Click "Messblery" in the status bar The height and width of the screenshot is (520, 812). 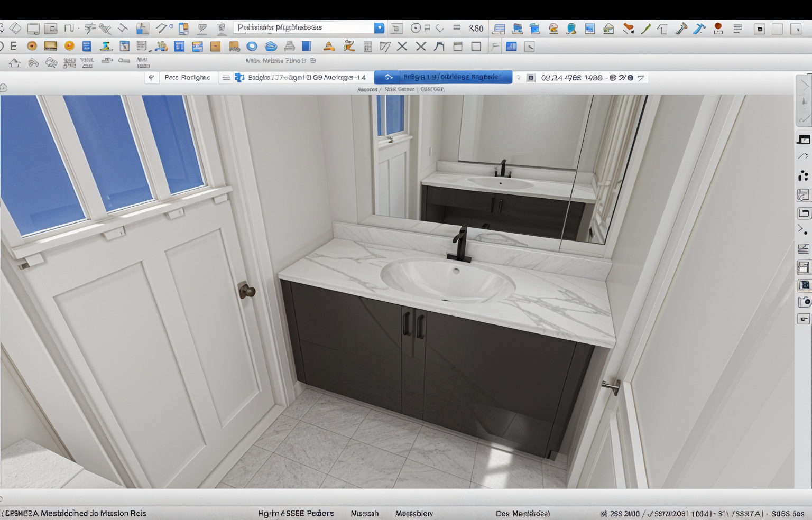(x=414, y=513)
